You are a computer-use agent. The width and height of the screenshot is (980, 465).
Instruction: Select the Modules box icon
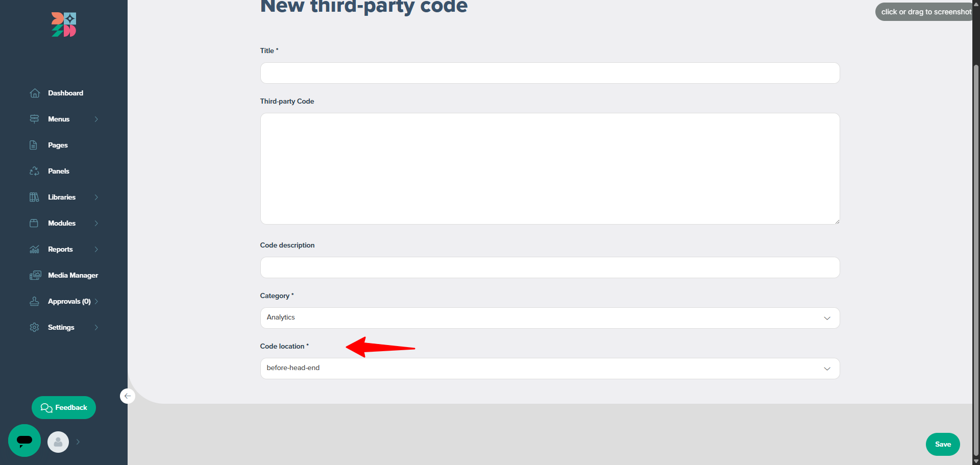[34, 223]
